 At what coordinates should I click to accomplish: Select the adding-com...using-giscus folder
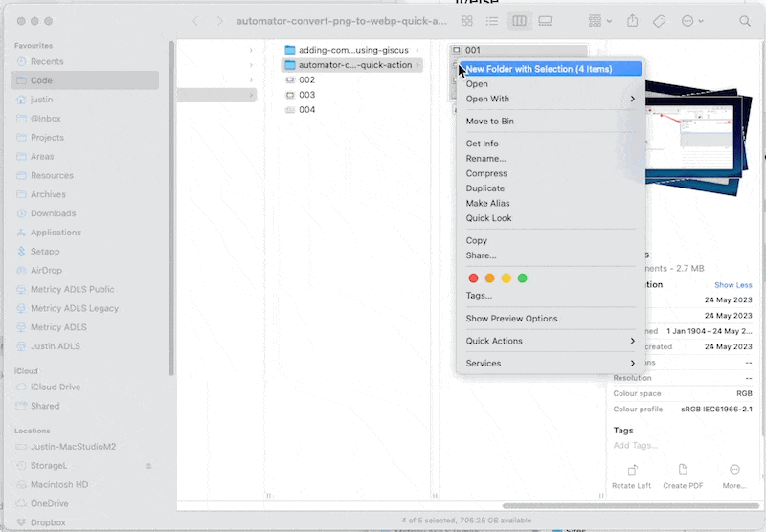(351, 50)
